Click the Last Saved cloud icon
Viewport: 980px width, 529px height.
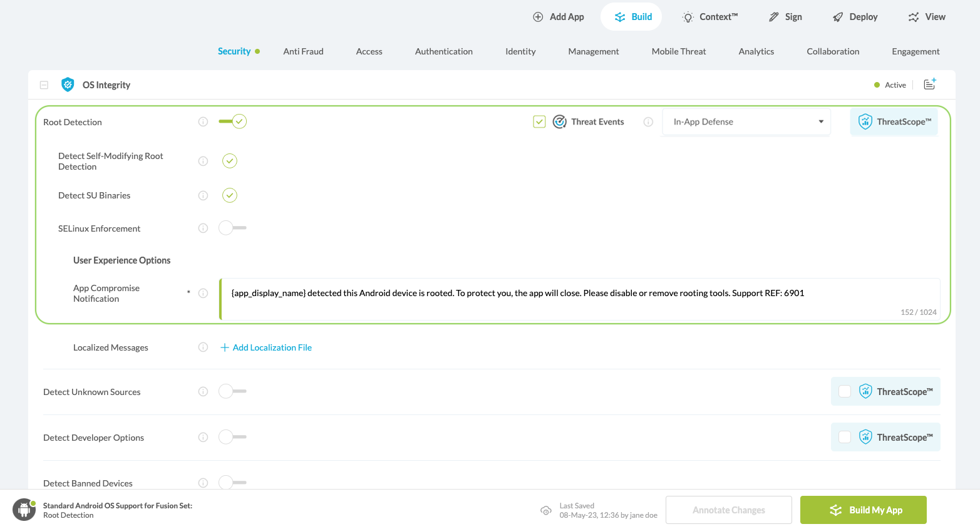point(546,510)
